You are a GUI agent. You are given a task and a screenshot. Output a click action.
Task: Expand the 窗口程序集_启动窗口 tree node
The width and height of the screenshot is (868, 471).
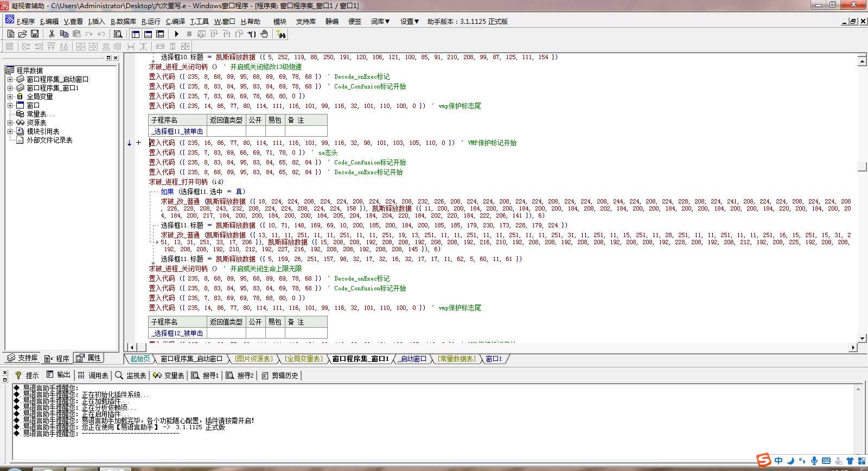10,79
